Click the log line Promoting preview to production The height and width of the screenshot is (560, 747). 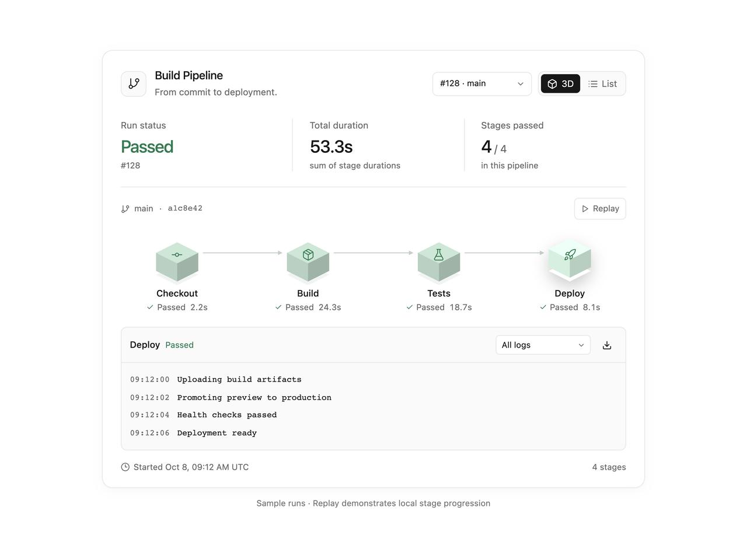point(254,398)
